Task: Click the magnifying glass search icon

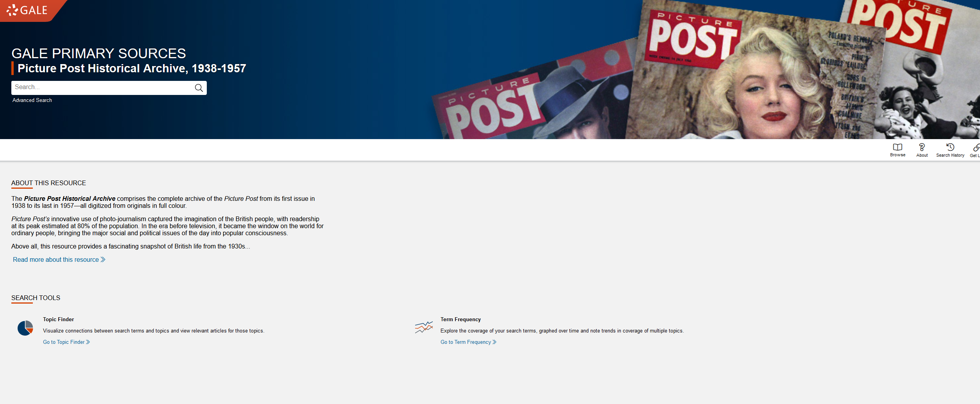Action: coord(199,88)
